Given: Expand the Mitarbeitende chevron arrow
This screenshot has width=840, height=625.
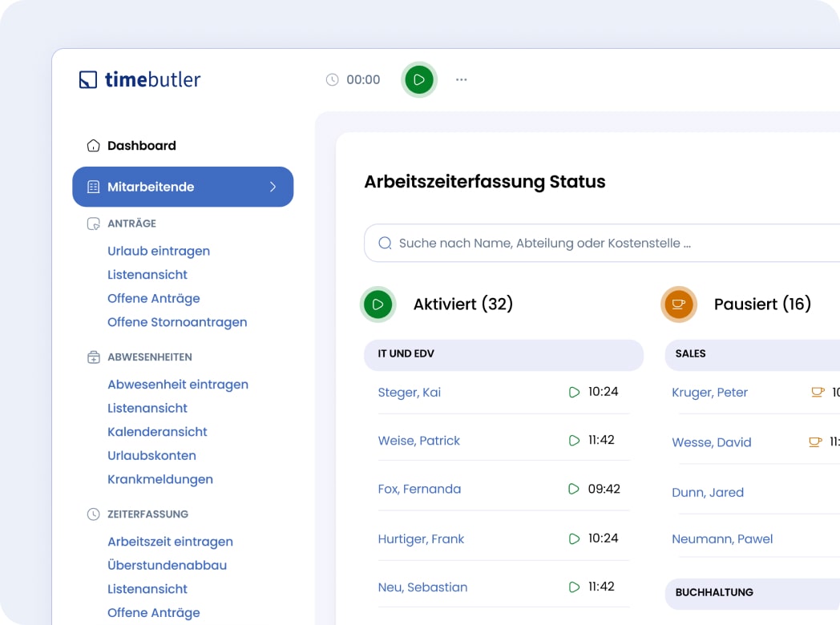Looking at the screenshot, I should point(273,187).
